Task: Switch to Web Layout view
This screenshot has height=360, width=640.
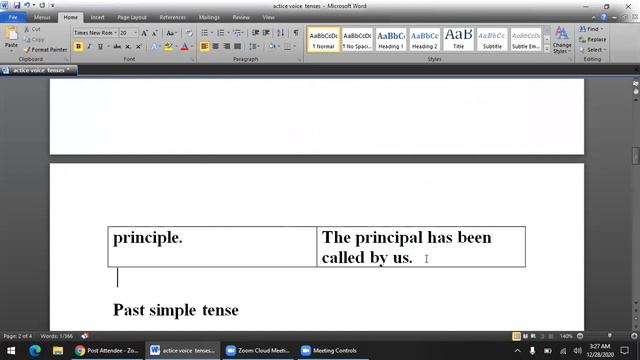Action: click(x=533, y=336)
